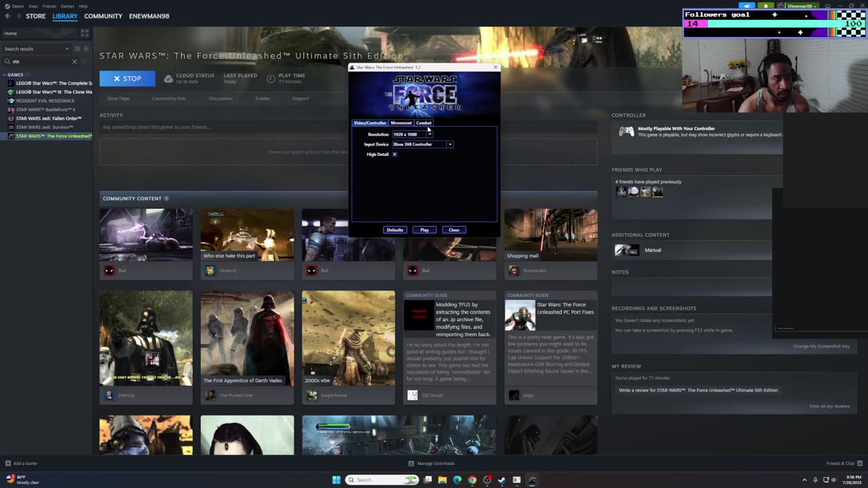This screenshot has height=488, width=868.
Task: Open the Steam menu
Action: [x=18, y=6]
